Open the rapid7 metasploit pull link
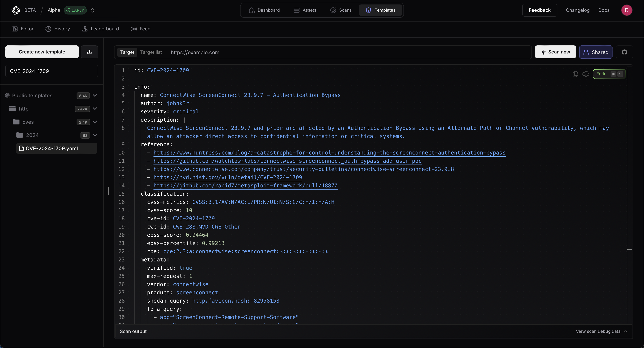The image size is (644, 348). pyautogui.click(x=245, y=186)
